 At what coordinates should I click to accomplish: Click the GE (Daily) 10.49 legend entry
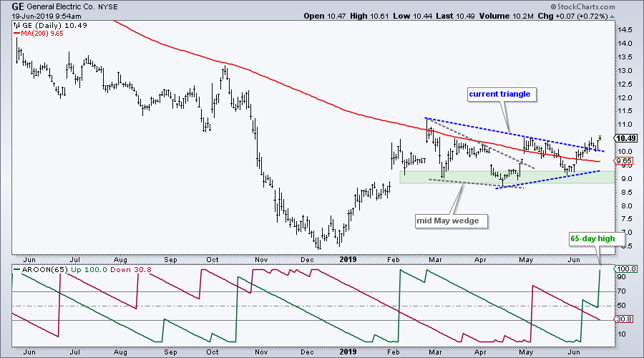click(x=54, y=26)
